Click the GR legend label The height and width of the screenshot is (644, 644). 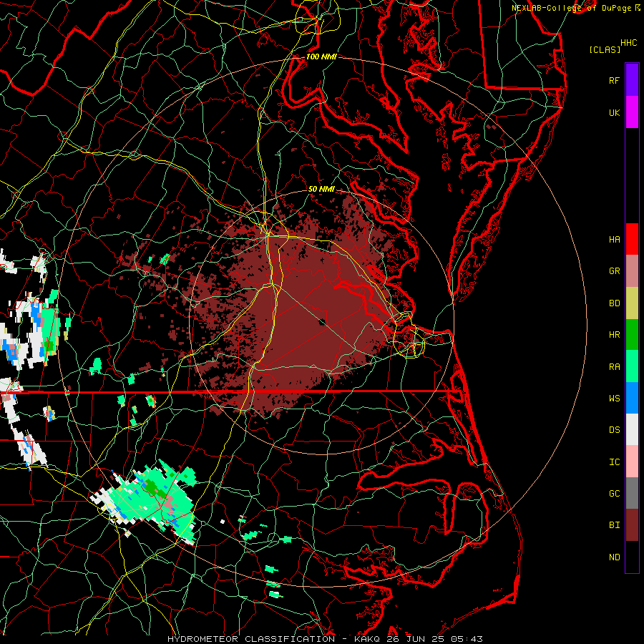click(x=614, y=271)
